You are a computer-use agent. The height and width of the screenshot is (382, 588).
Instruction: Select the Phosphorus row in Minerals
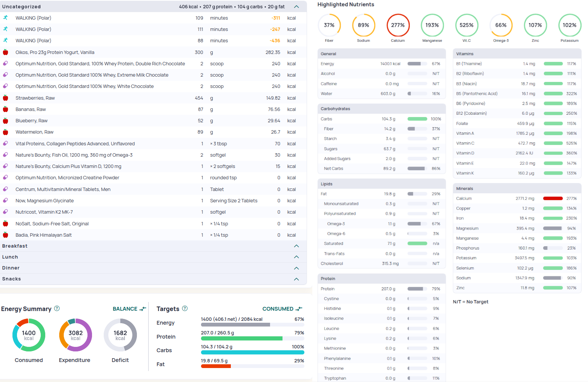(517, 248)
